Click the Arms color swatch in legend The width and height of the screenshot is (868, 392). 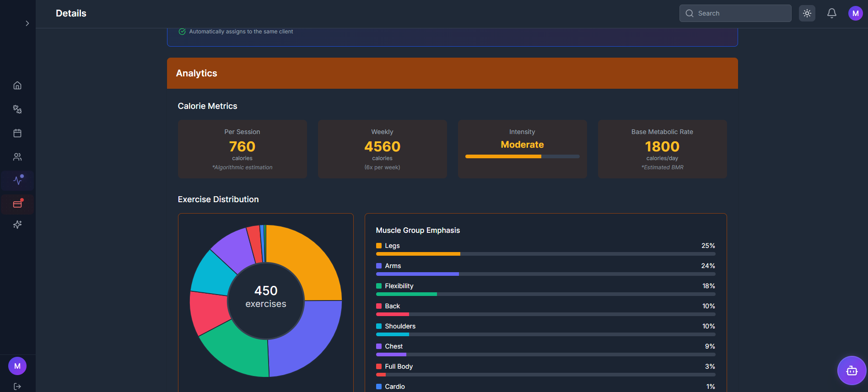379,266
